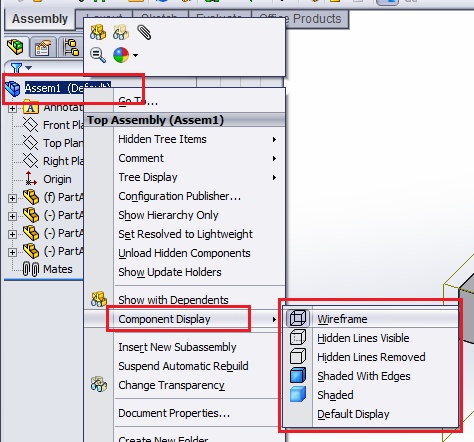Open the Hidden Tree Items submenu
Screen dimensions: 474x442
[199, 139]
